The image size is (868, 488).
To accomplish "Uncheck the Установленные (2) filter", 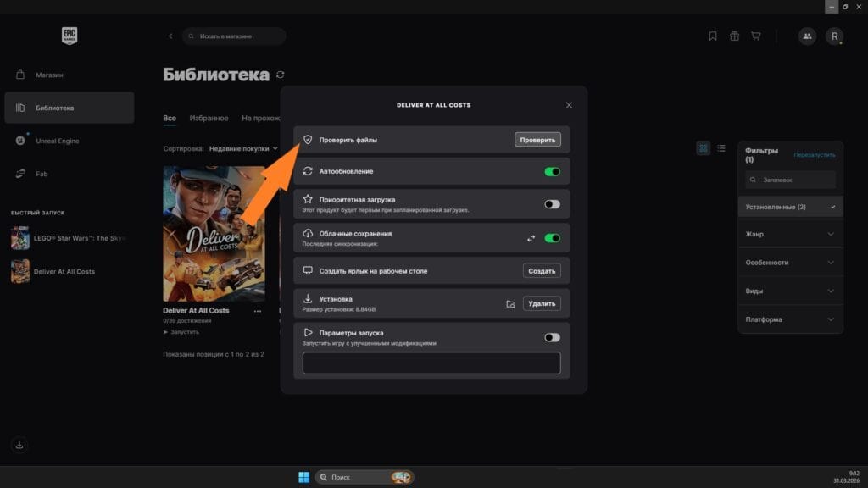I will point(791,207).
